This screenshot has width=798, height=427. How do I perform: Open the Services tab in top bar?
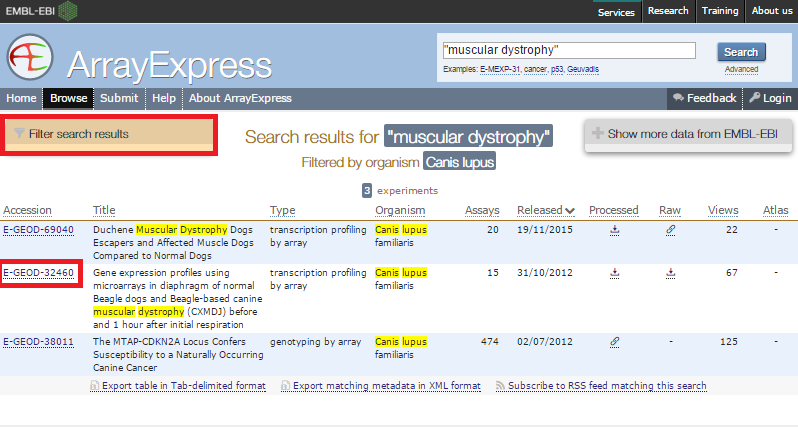[x=616, y=12]
